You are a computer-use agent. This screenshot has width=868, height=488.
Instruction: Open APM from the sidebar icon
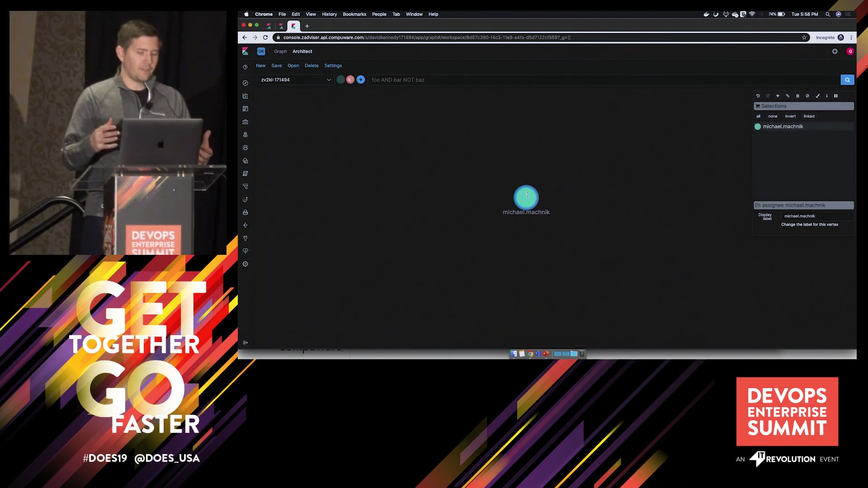pyautogui.click(x=245, y=187)
